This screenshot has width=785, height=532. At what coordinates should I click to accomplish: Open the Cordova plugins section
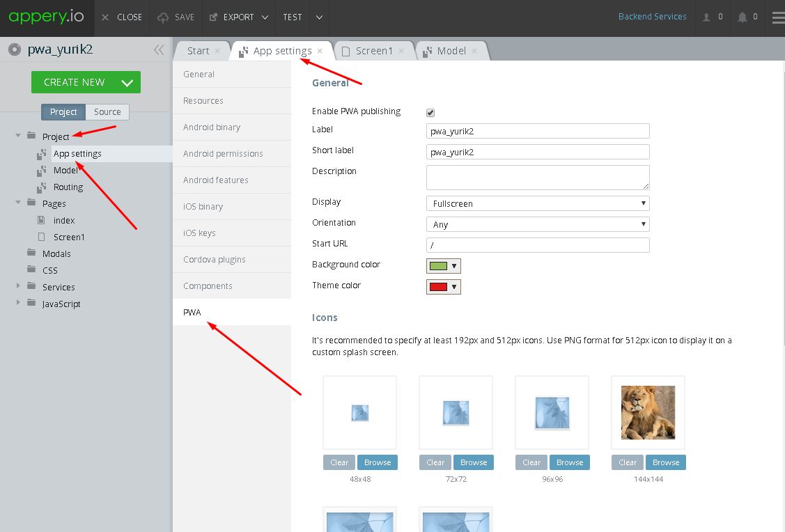pos(232,260)
